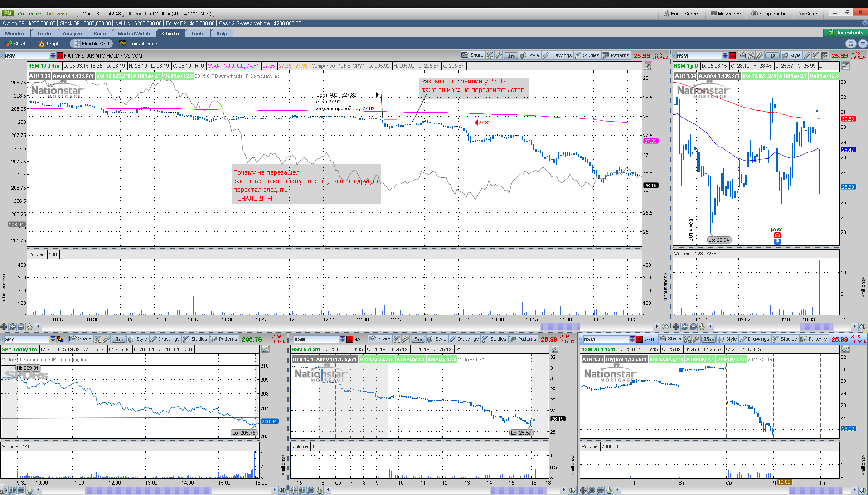The height and width of the screenshot is (495, 868).
Task: Zoom in using magnifier plus under daily NSM chart
Action: (x=685, y=327)
